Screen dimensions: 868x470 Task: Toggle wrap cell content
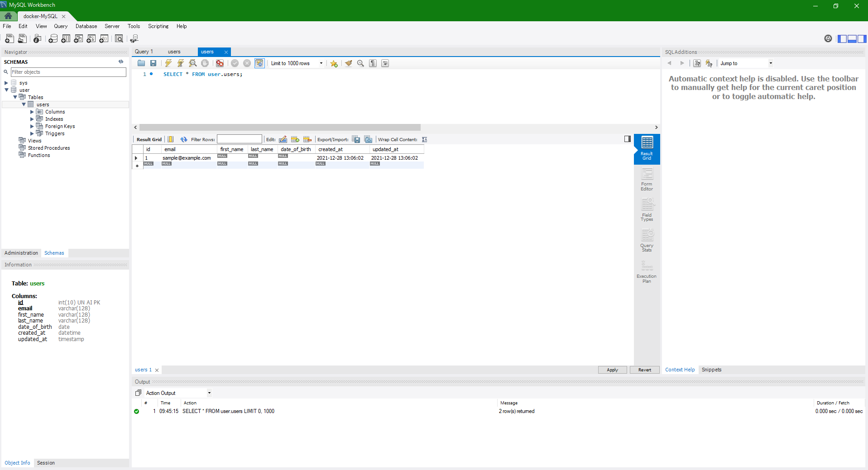(424, 139)
